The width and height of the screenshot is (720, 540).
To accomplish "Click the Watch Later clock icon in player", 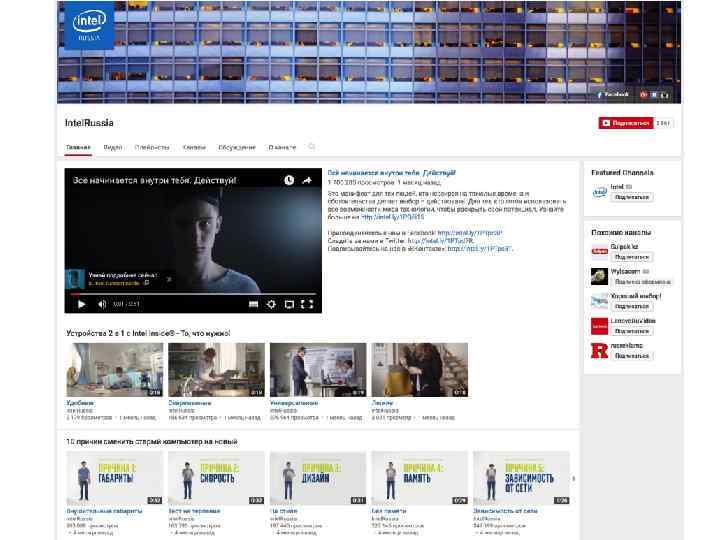I will point(289,180).
